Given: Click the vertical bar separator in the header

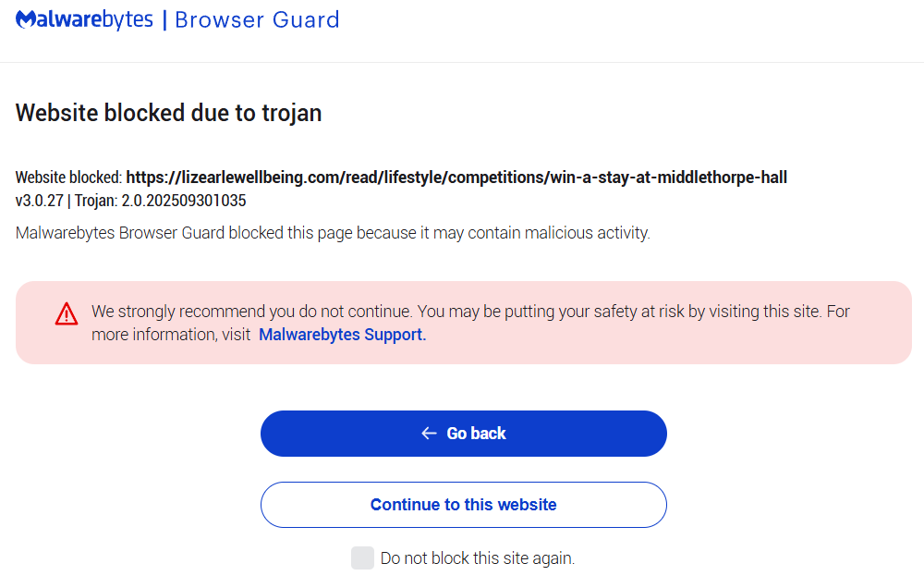Looking at the screenshot, I should point(164,19).
